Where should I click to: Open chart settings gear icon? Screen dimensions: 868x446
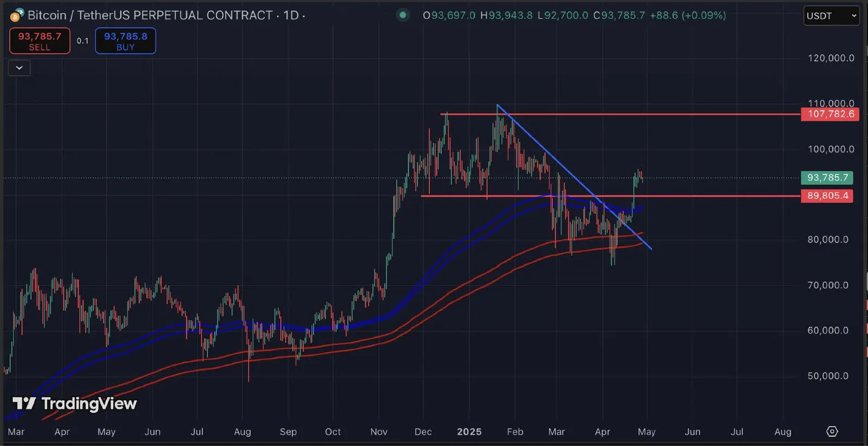[x=832, y=431]
